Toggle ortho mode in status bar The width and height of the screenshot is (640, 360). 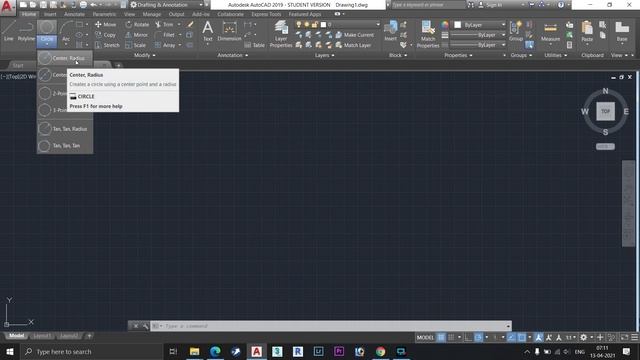pos(469,337)
